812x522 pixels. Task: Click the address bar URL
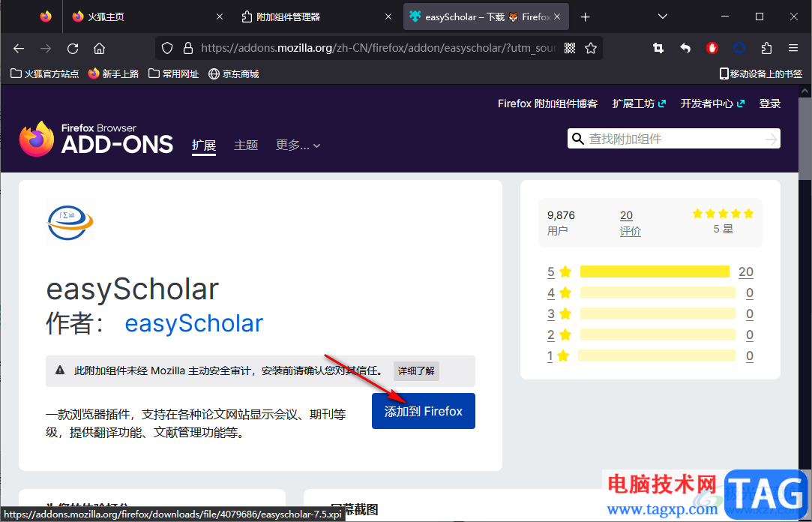pos(378,48)
